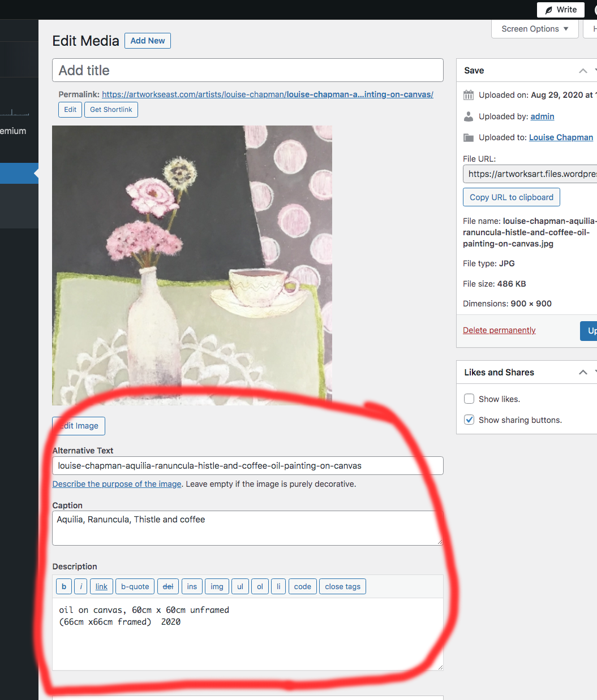Click the code formatting button
597x700 pixels.
pos(302,586)
